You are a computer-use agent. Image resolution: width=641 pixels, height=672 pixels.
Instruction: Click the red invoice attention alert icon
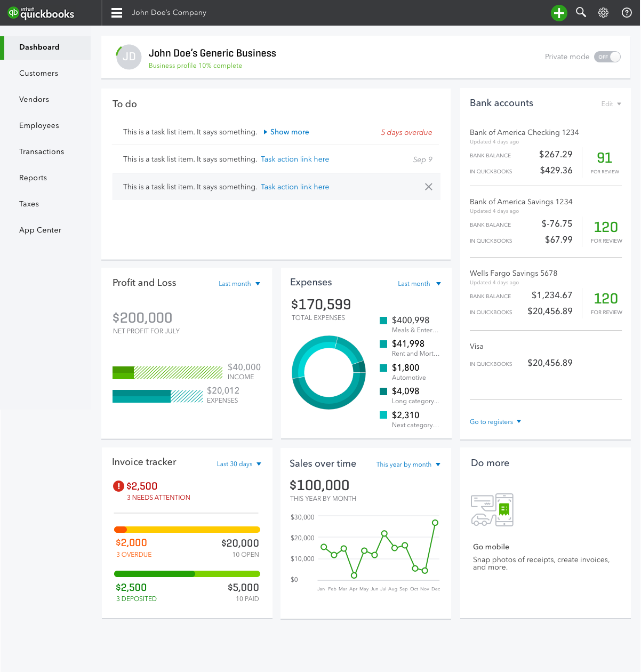point(118,486)
